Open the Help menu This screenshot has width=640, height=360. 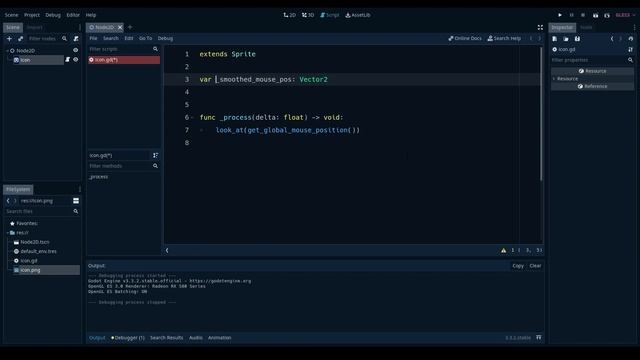[x=91, y=15]
